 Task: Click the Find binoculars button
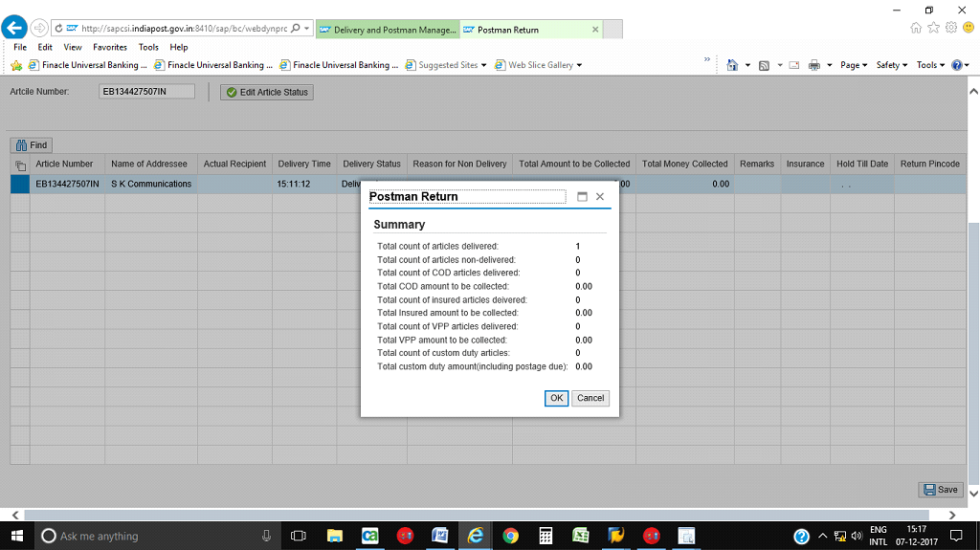click(31, 145)
